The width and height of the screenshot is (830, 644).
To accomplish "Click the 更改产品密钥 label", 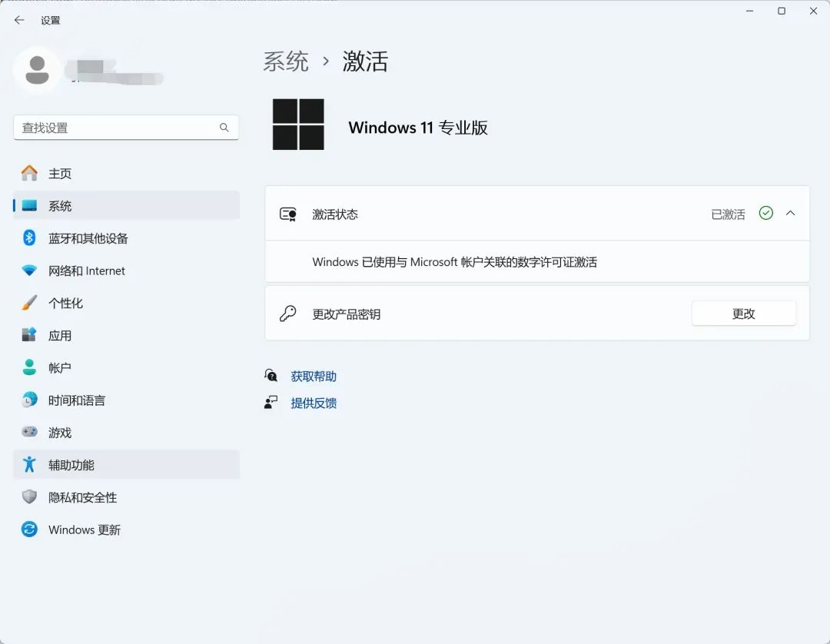I will click(x=346, y=314).
